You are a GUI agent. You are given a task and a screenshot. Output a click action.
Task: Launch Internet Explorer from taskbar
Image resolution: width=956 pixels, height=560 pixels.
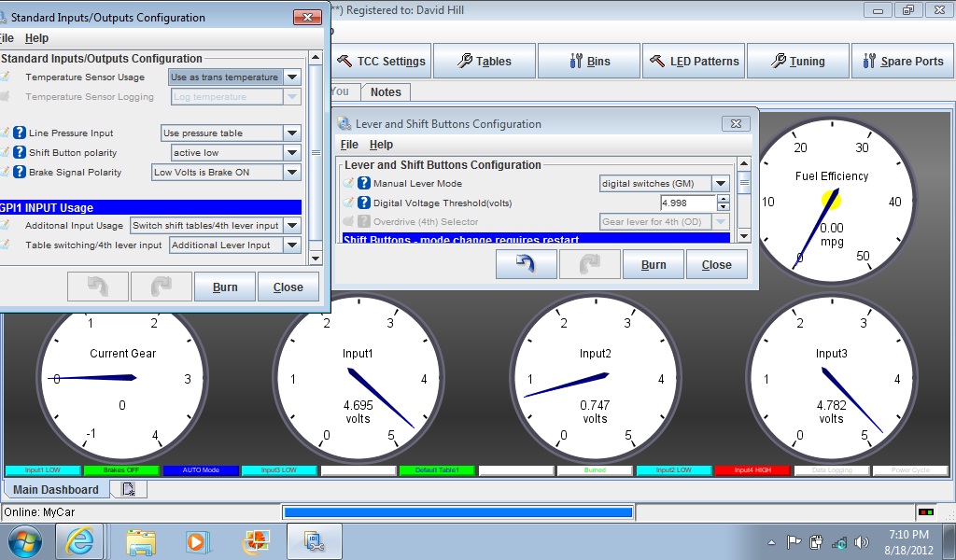coord(79,541)
